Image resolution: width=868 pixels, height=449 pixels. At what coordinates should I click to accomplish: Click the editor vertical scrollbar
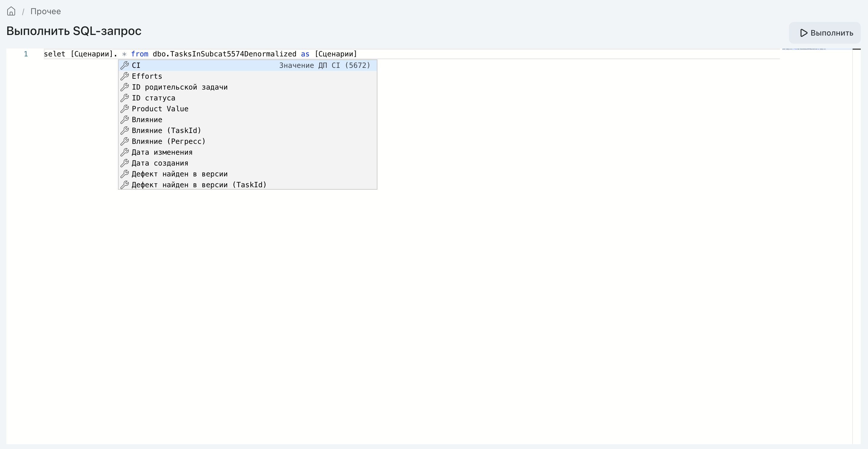pos(857,246)
